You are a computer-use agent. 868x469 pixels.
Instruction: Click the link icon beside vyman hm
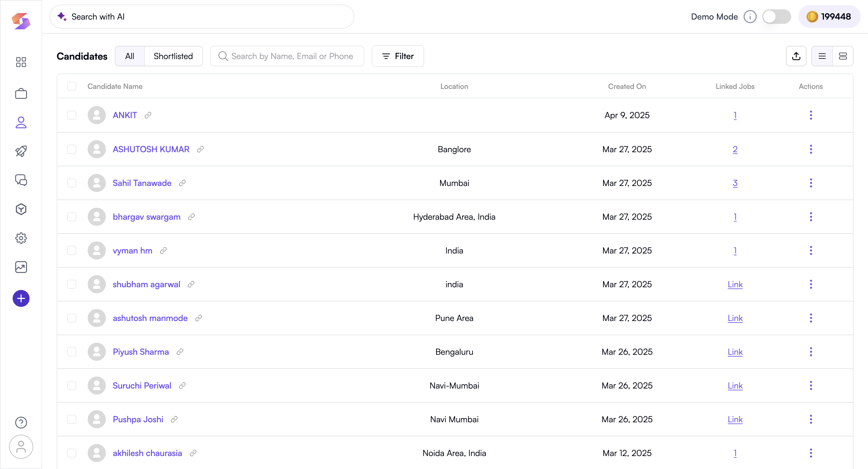point(163,250)
